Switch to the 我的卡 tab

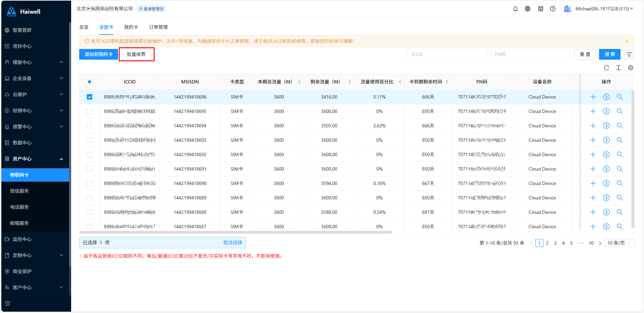[131, 27]
